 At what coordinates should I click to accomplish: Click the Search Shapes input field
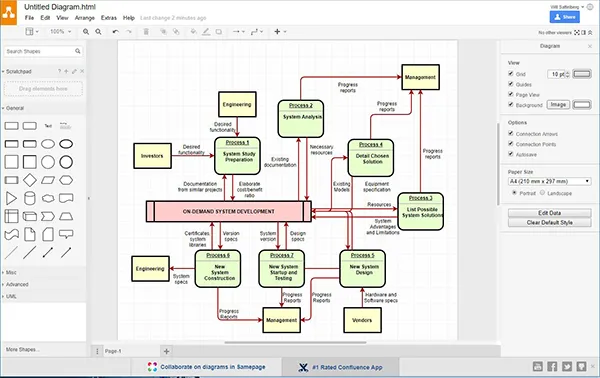click(x=43, y=51)
